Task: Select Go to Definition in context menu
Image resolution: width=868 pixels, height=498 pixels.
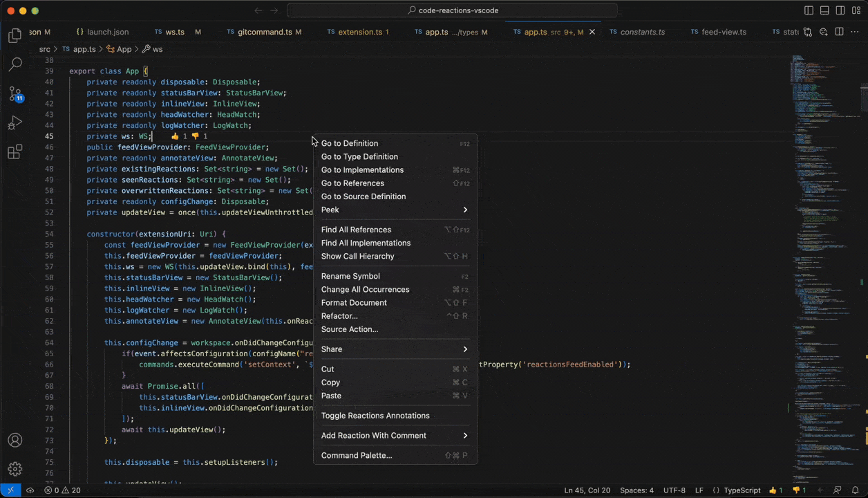Action: coord(395,143)
